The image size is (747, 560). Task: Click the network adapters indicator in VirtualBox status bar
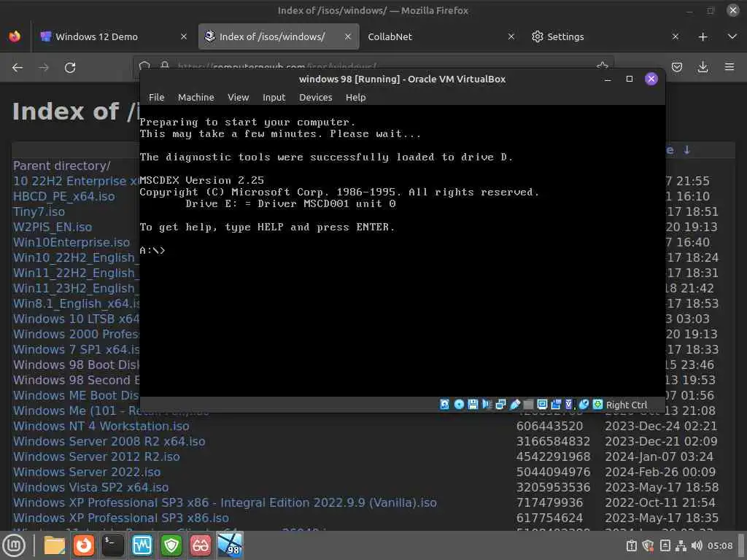[500, 404]
